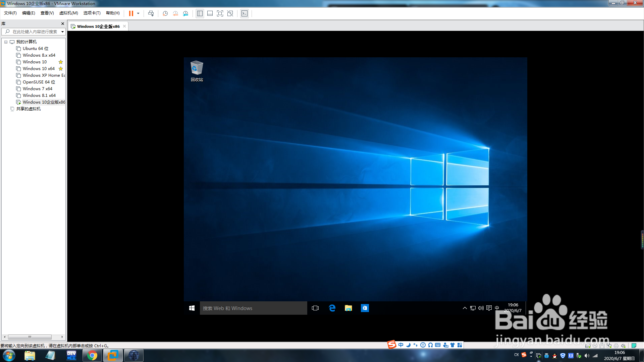Open the Store in the guest taskbar
Viewport: 644px width, 362px height.
pos(365,308)
